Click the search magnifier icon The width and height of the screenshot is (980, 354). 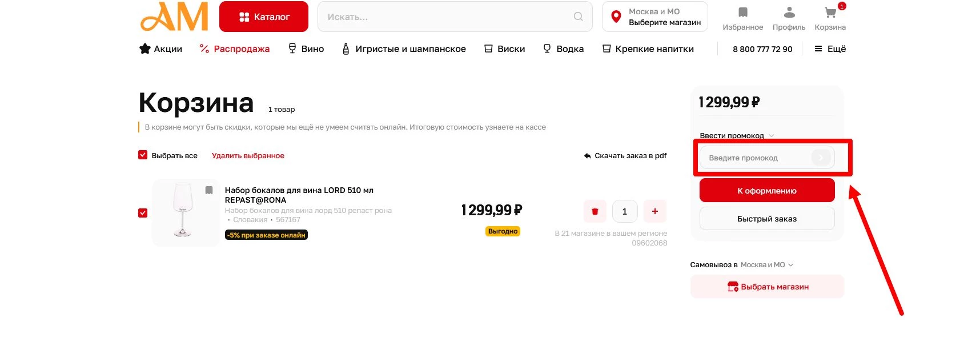pyautogui.click(x=578, y=17)
